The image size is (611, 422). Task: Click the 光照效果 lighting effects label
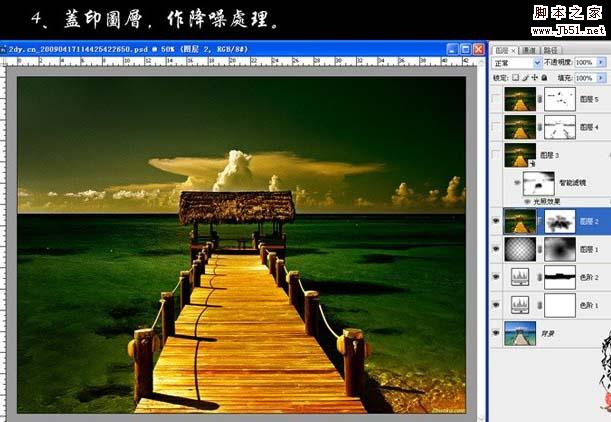546,201
